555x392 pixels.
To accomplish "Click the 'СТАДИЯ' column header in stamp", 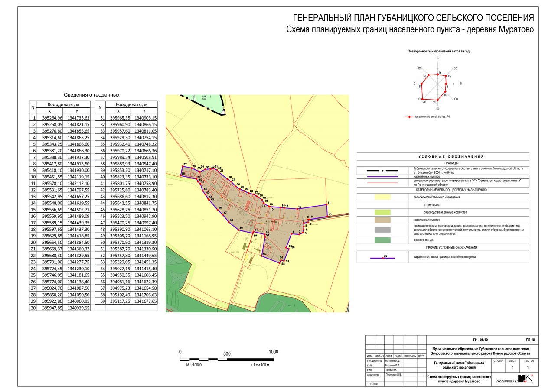I will pos(498,360).
